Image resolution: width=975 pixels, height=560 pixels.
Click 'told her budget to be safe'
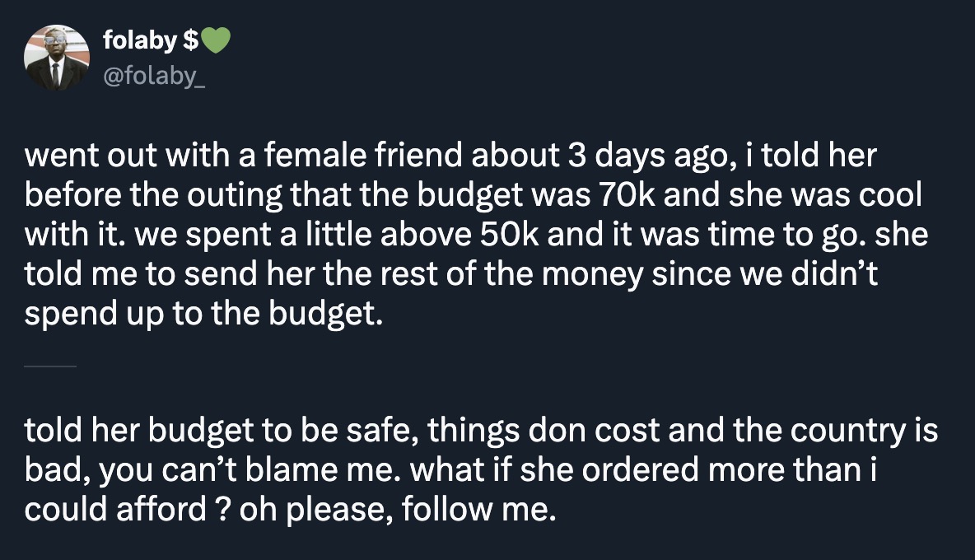pyautogui.click(x=219, y=432)
